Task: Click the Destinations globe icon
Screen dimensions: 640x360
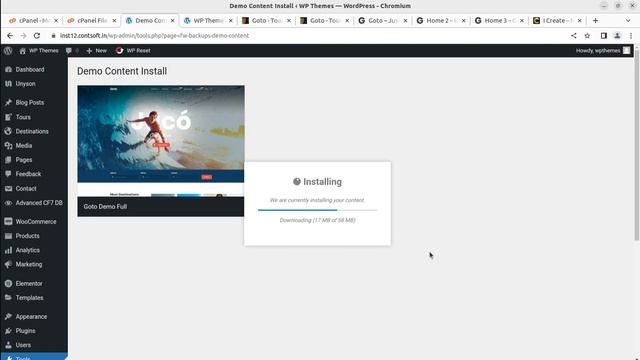Action: (8, 131)
